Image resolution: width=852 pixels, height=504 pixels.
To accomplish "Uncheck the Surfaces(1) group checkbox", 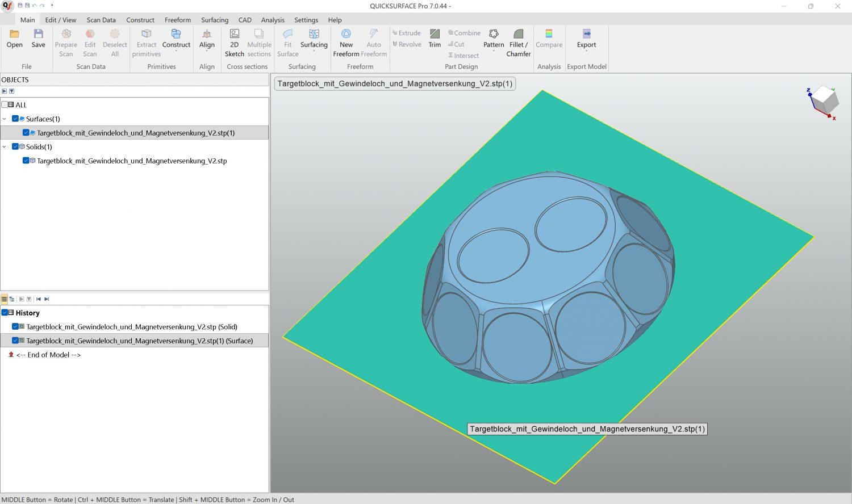I will coord(15,119).
